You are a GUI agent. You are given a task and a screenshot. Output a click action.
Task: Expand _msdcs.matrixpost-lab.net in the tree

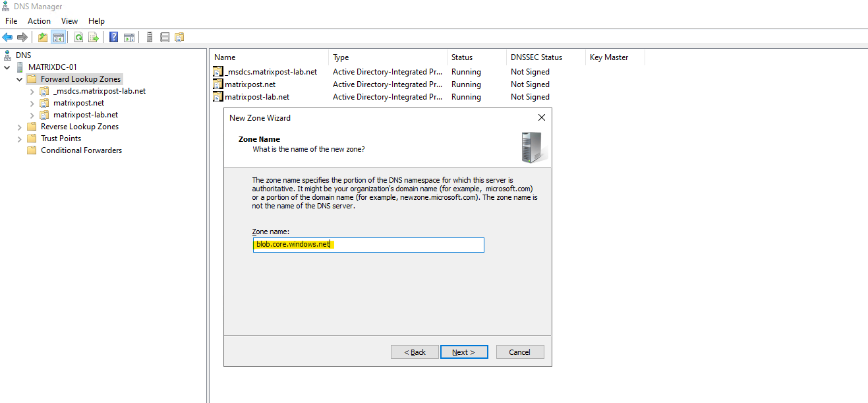click(x=32, y=91)
